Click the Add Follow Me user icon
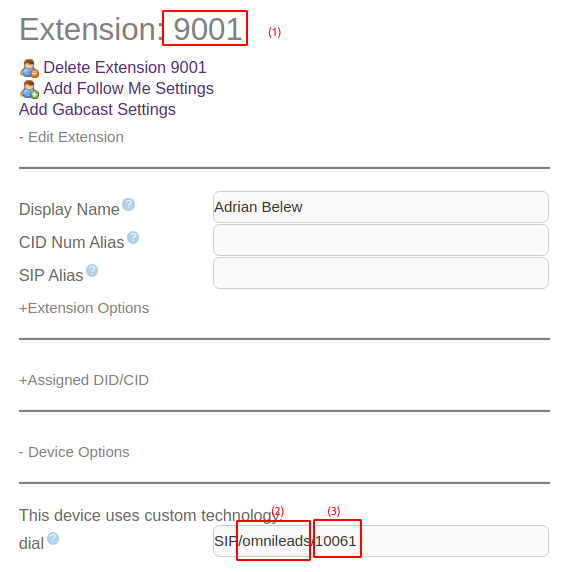This screenshot has width=568, height=572. click(29, 89)
